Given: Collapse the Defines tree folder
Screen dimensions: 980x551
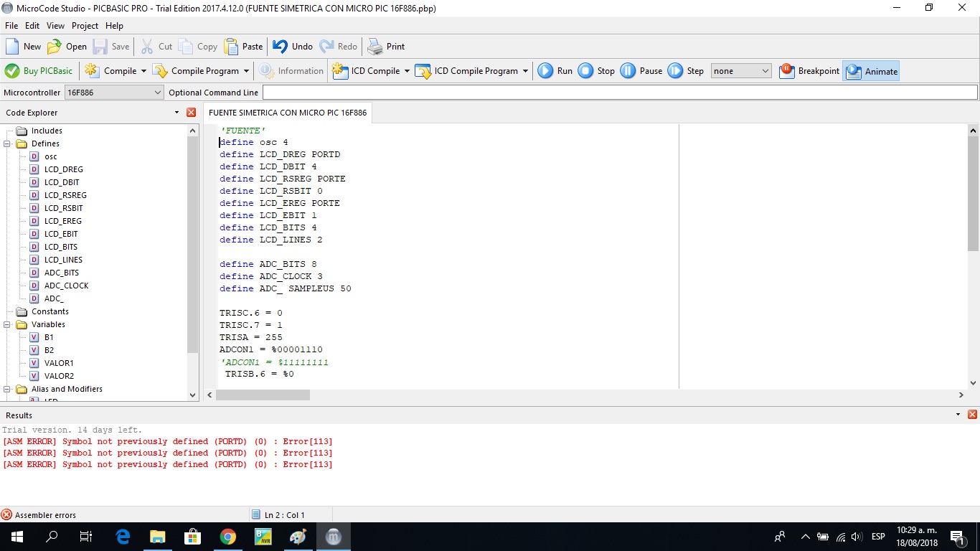Looking at the screenshot, I should (x=7, y=143).
